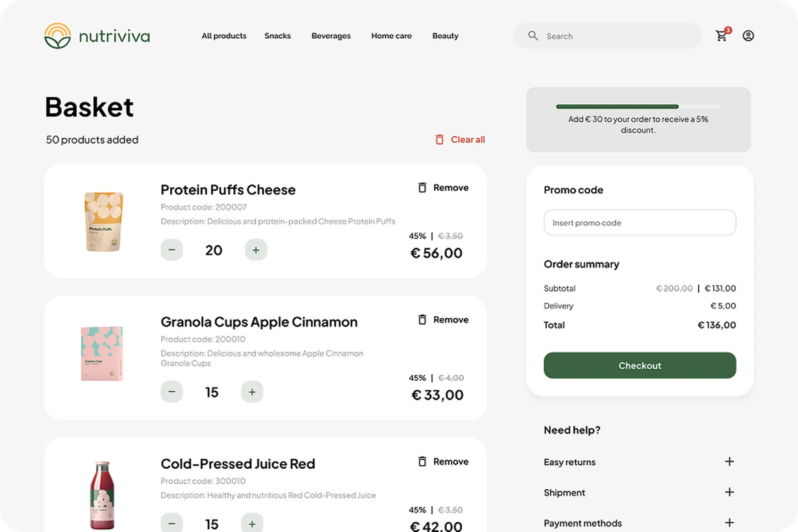This screenshot has height=532, width=798.
Task: Go to the Snacks category
Action: click(x=278, y=36)
